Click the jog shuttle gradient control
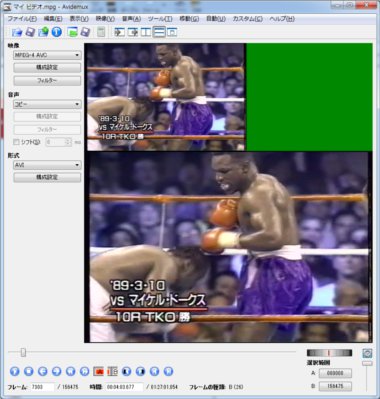The height and width of the screenshot is (399, 380). pos(329,353)
